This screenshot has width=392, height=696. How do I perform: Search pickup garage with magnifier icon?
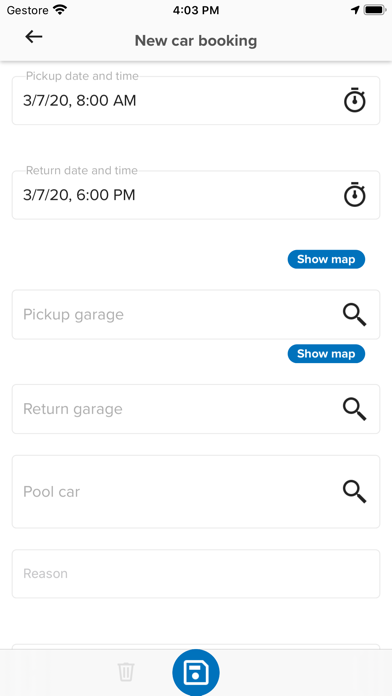(x=355, y=315)
